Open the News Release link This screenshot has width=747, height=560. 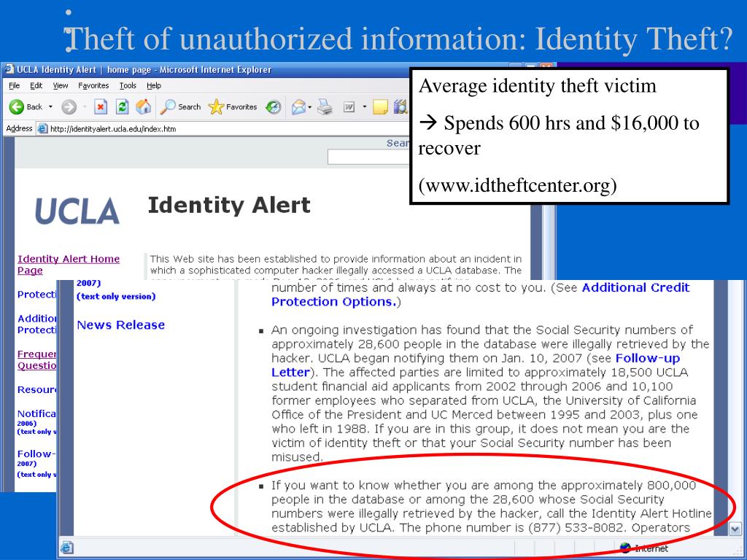tap(121, 324)
